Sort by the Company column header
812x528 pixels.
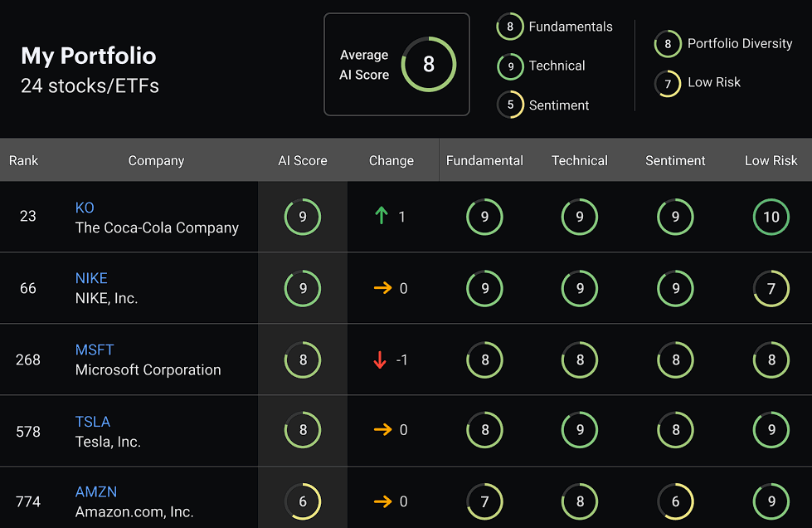click(x=156, y=160)
